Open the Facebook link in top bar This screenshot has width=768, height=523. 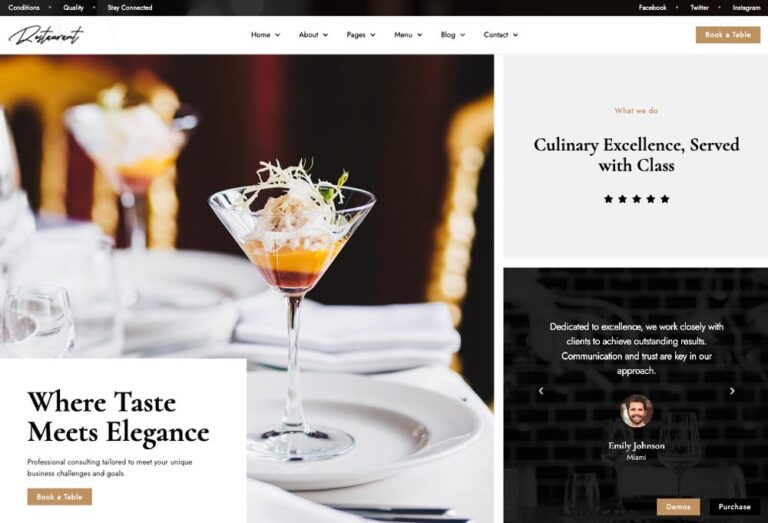[x=652, y=7]
